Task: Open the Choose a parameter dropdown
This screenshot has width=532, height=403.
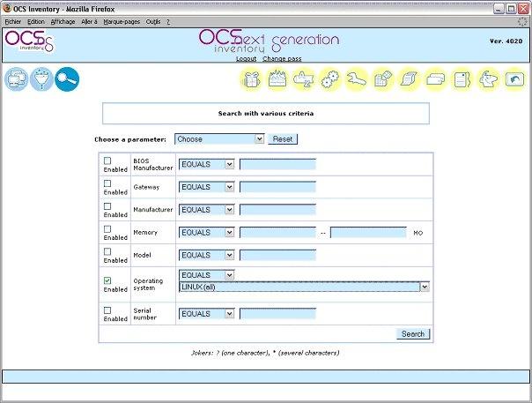Action: pyautogui.click(x=219, y=139)
